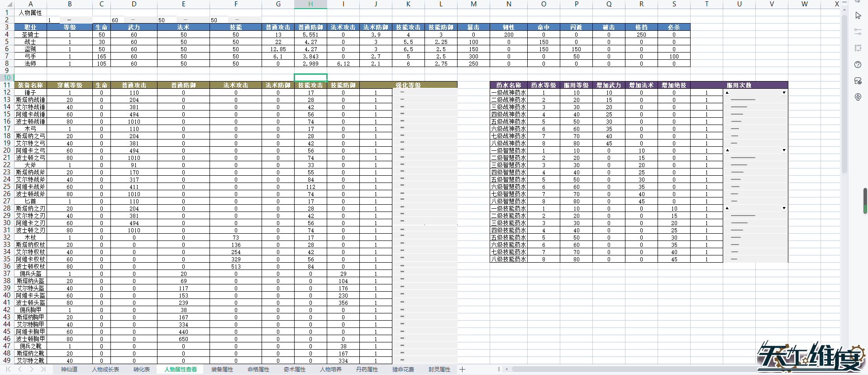Open the help question mark icon

[858, 65]
